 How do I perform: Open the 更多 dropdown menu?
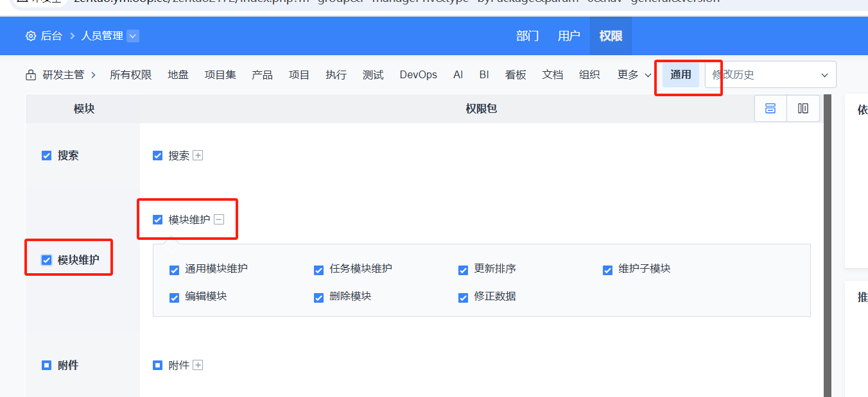tap(634, 74)
